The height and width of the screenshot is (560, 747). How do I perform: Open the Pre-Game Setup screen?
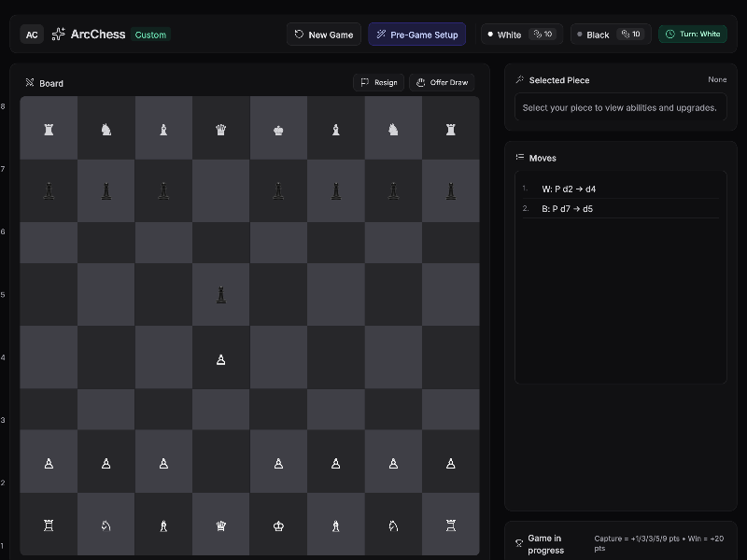tap(417, 35)
